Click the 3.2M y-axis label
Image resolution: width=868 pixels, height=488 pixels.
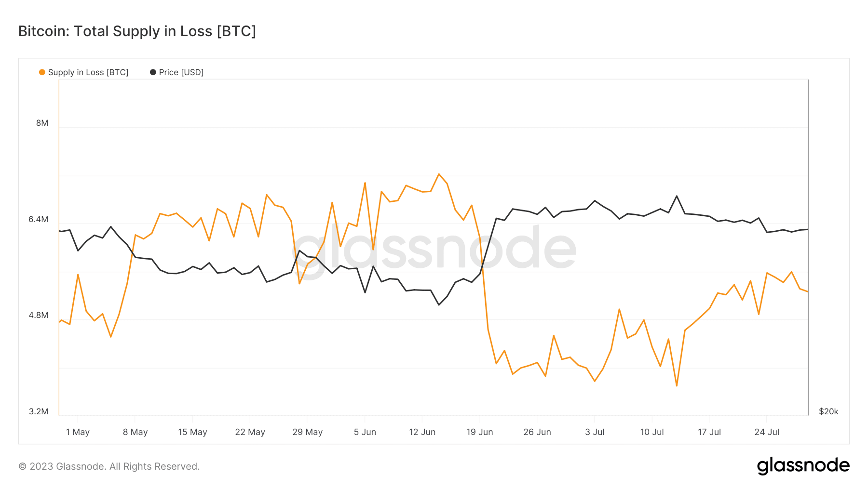[39, 411]
